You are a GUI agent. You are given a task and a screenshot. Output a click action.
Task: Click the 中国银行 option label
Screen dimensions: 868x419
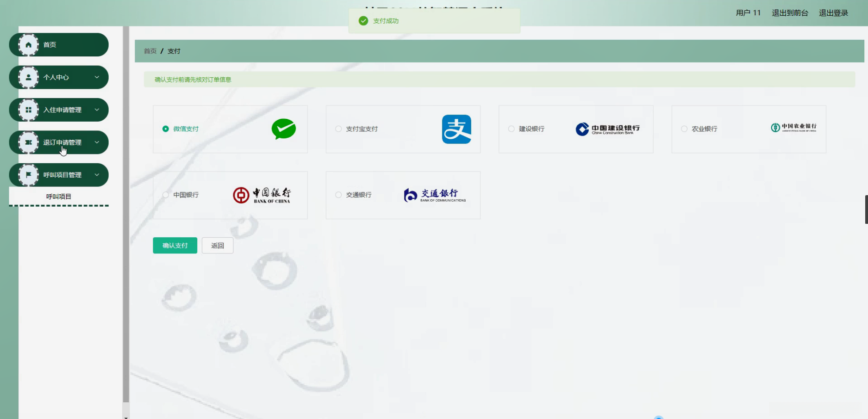[x=186, y=195]
